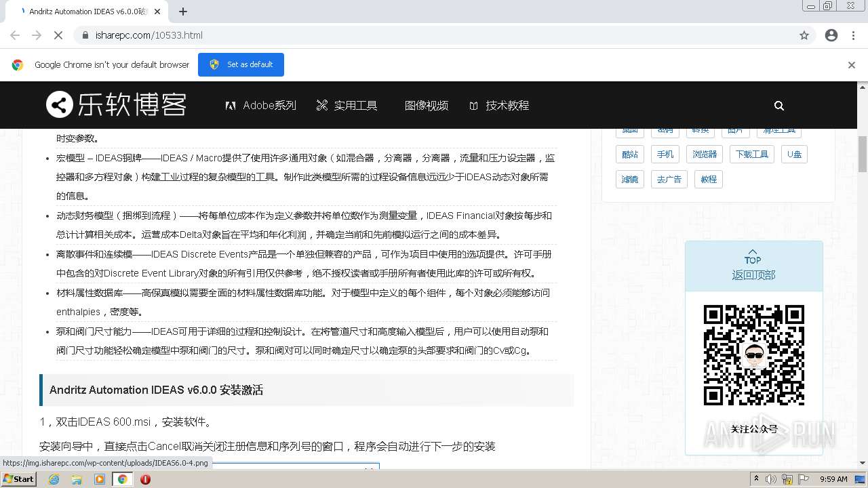
Task: Click the page vertical scrollbar thumb
Action: tap(863, 153)
